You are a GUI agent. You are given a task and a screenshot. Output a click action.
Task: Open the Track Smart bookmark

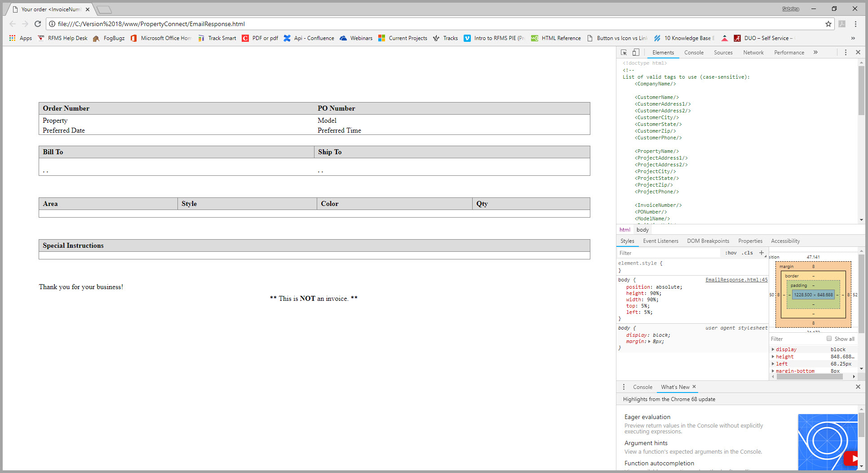tap(217, 38)
